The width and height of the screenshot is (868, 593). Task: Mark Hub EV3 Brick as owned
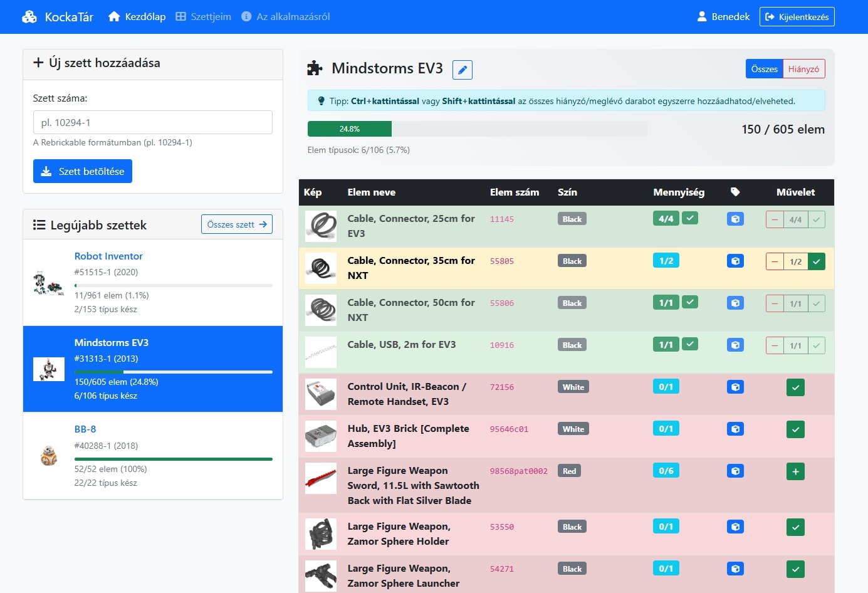795,429
